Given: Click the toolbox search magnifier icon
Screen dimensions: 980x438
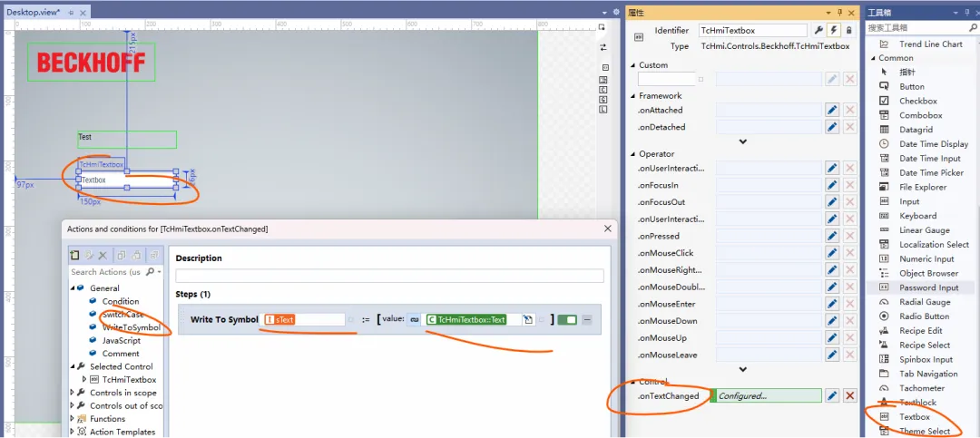Looking at the screenshot, I should pyautogui.click(x=973, y=28).
